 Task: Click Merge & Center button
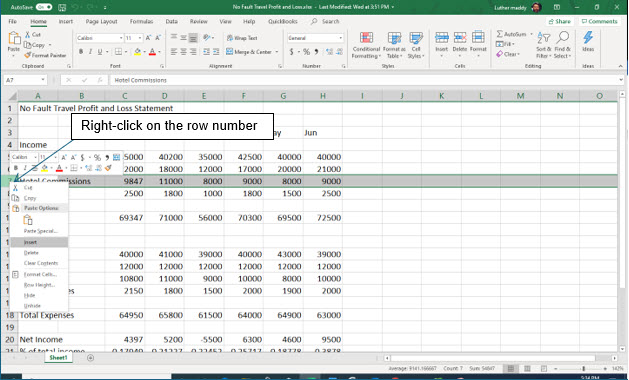pos(249,52)
